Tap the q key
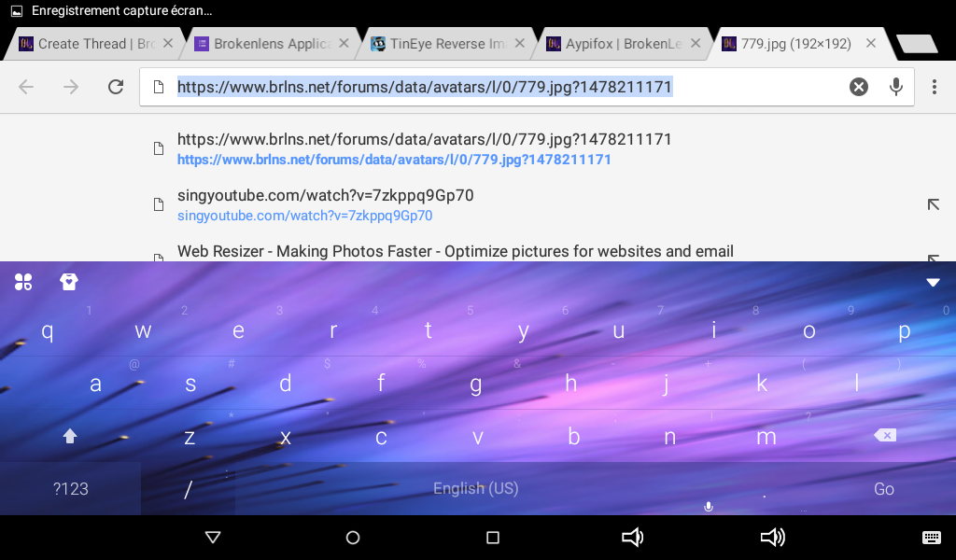 pos(48,330)
